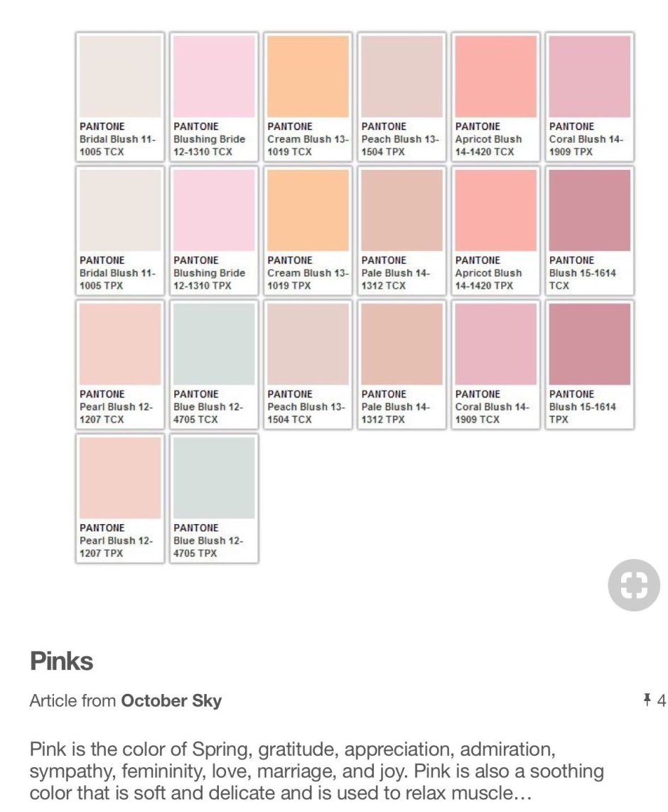Choose Pale Blush 14-1312 TCX swatch
The width and height of the screenshot is (668, 812).
402,231
